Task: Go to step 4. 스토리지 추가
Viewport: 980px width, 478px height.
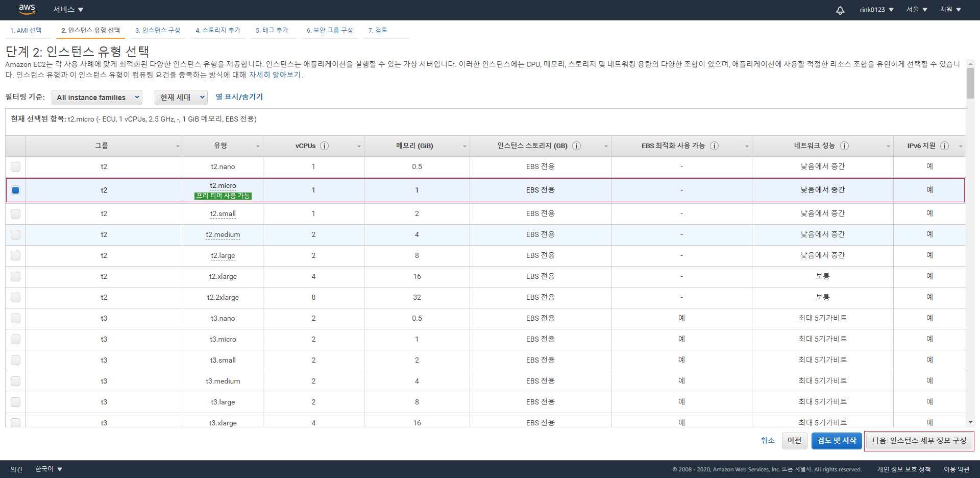Action: pyautogui.click(x=218, y=30)
